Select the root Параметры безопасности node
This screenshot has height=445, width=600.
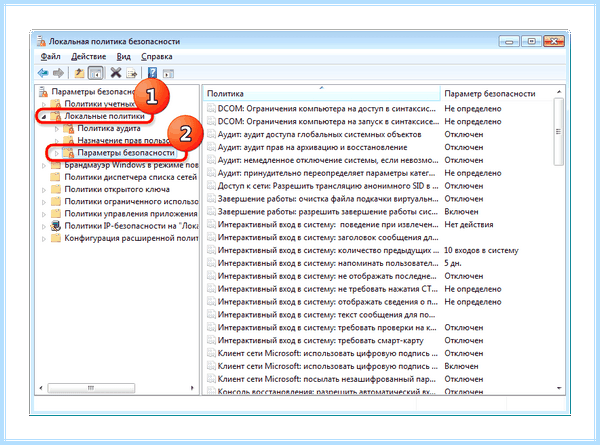pos(93,92)
